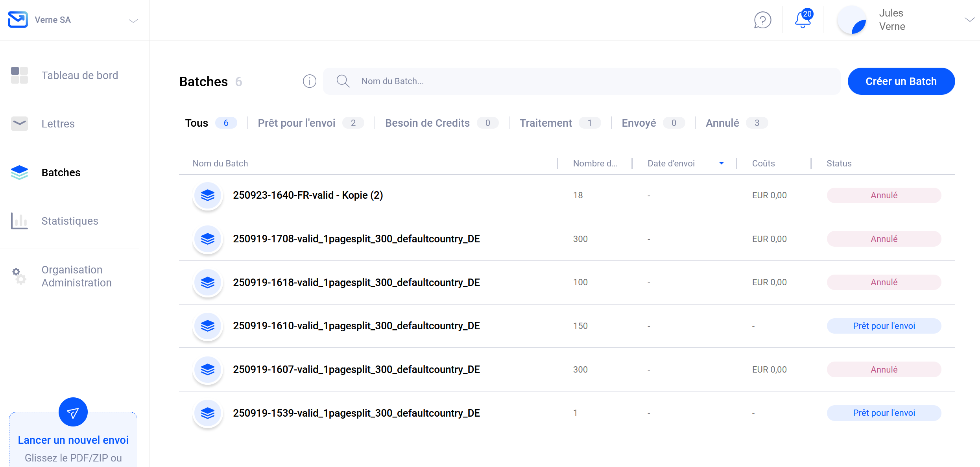Expand the Verne SA organisation dropdown

pos(133,20)
